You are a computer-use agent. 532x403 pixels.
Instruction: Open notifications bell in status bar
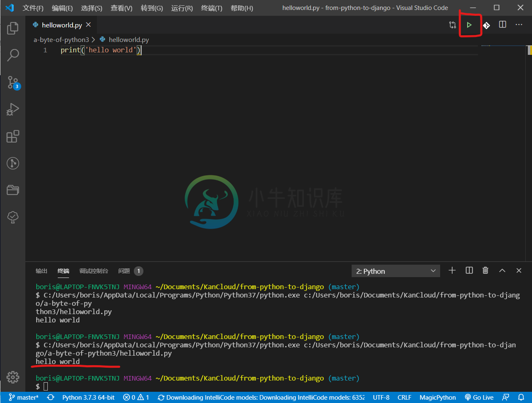(x=521, y=397)
